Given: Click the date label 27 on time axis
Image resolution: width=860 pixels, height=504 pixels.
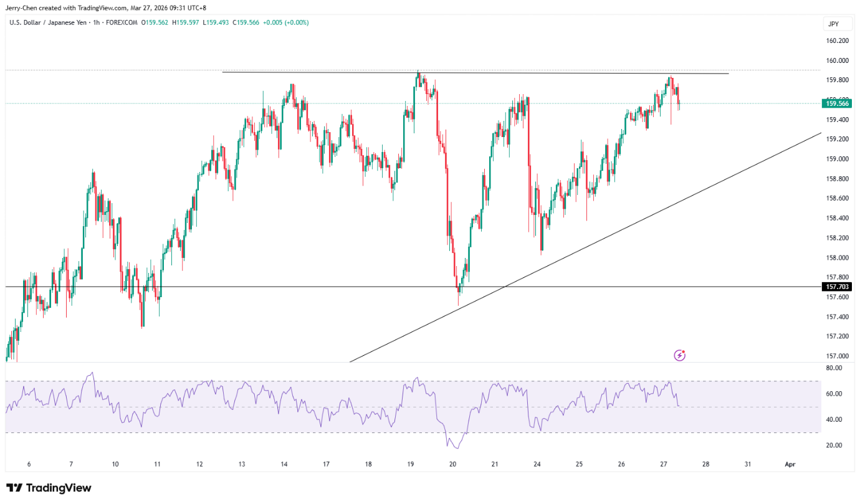Looking at the screenshot, I should pyautogui.click(x=664, y=464).
